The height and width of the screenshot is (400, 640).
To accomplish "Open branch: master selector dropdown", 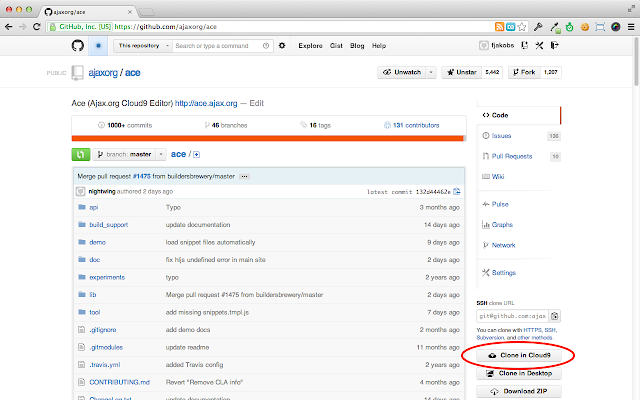I will tap(129, 154).
